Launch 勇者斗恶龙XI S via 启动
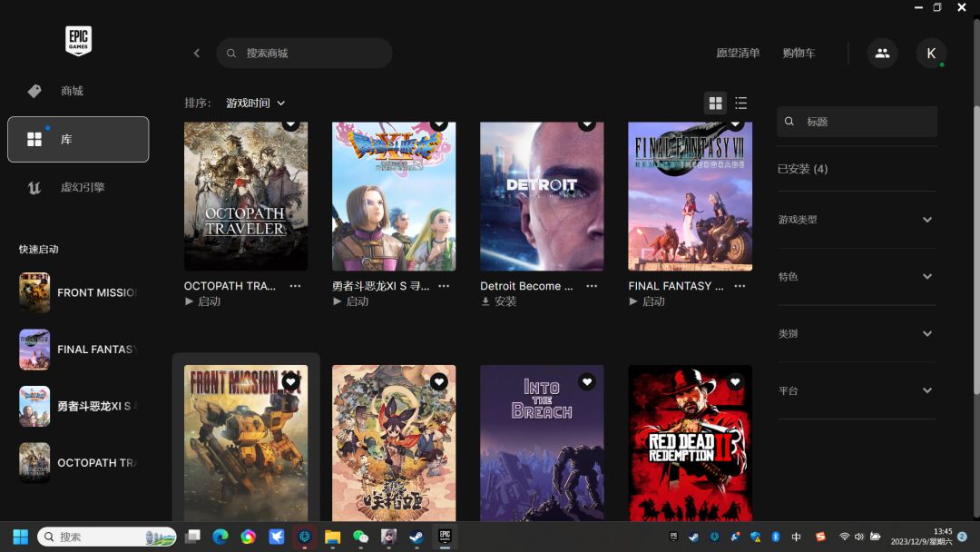Viewport: 980px width, 552px height. (x=350, y=301)
